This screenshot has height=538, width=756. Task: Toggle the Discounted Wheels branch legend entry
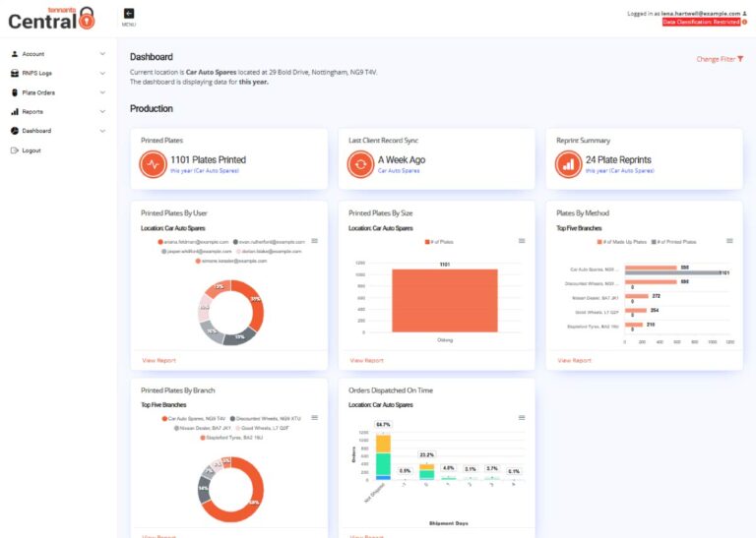coord(266,419)
